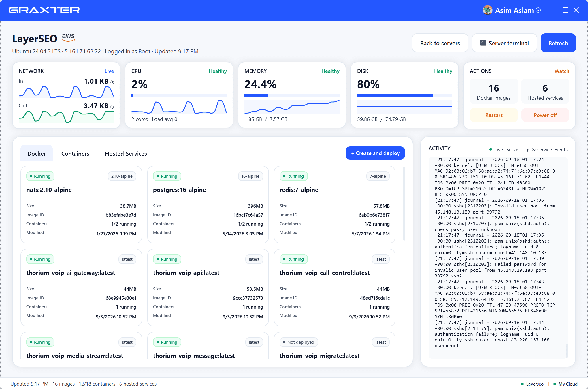
Task: Power off the server
Action: (x=545, y=115)
